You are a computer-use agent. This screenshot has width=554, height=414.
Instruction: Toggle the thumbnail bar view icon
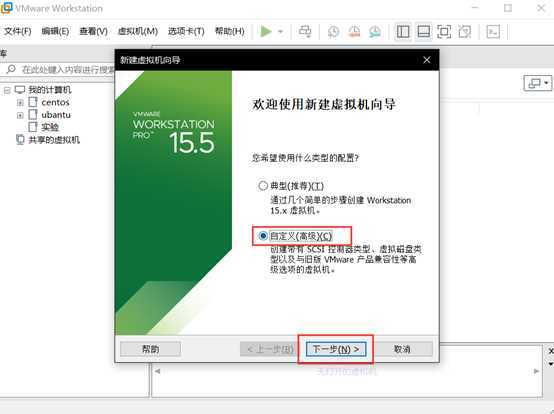pyautogui.click(x=423, y=32)
